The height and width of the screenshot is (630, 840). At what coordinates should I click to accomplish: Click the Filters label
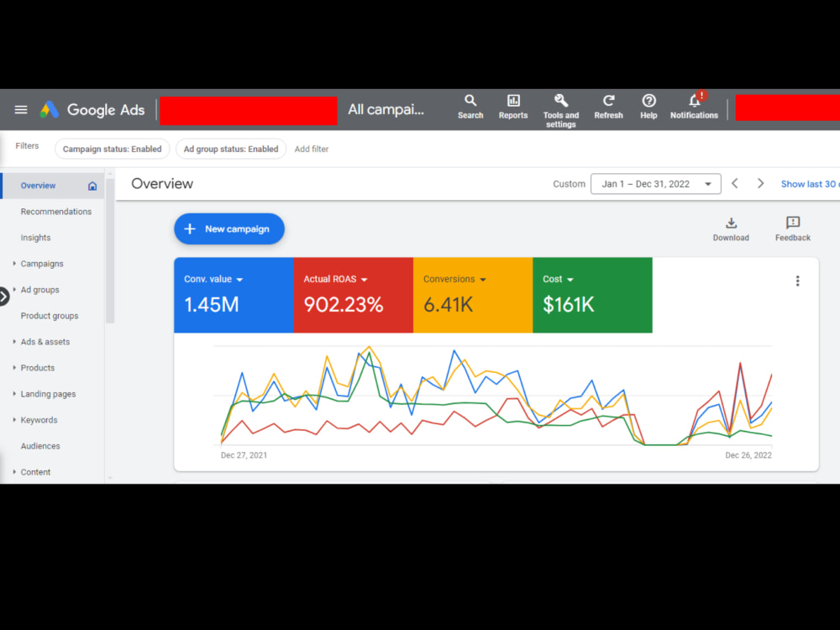tap(27, 145)
